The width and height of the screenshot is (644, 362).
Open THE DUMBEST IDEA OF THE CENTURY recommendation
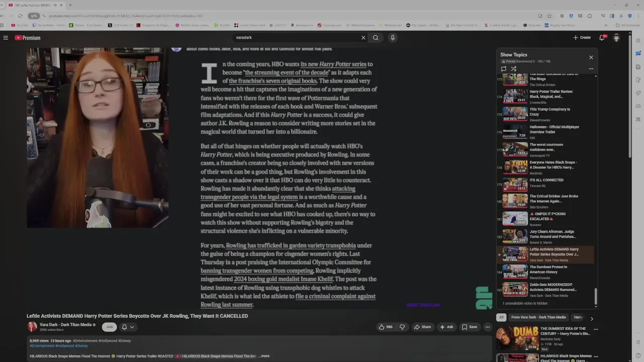[x=543, y=338]
